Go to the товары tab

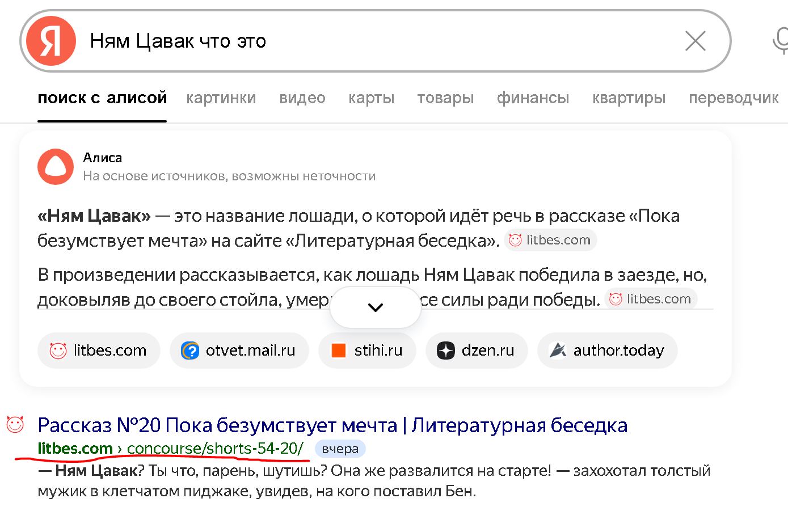[445, 98]
